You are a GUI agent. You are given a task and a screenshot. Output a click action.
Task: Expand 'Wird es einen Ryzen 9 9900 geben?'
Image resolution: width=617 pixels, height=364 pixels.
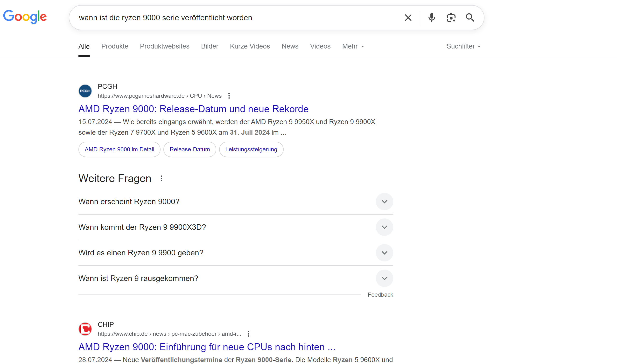[x=384, y=253]
